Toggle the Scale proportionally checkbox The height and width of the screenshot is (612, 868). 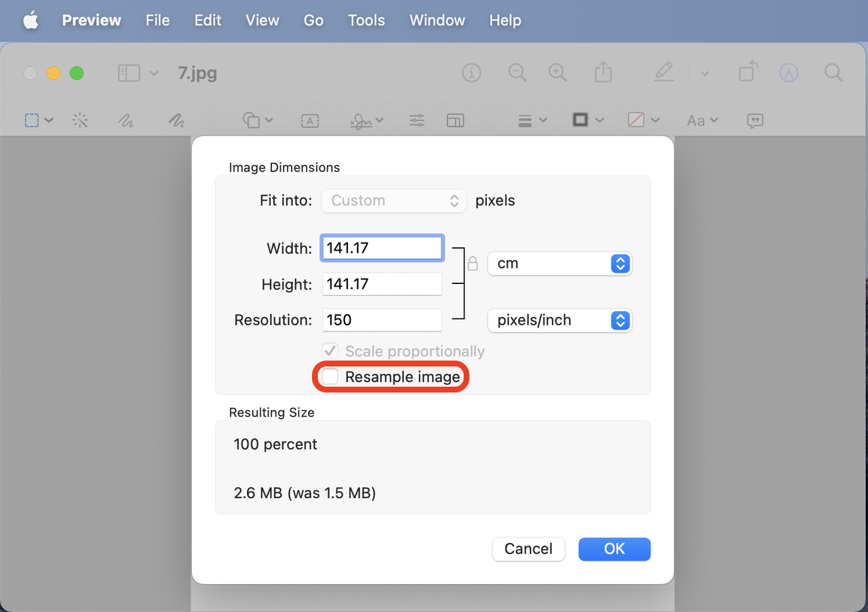(x=330, y=351)
